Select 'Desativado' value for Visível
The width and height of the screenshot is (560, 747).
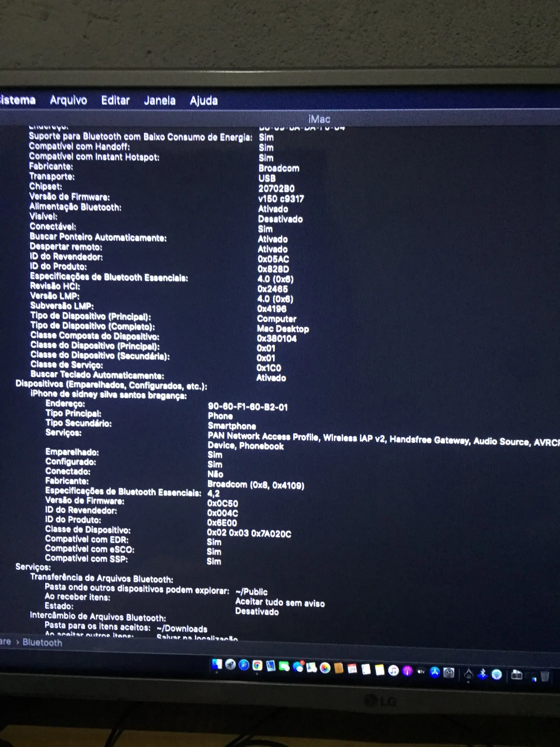coord(280,219)
